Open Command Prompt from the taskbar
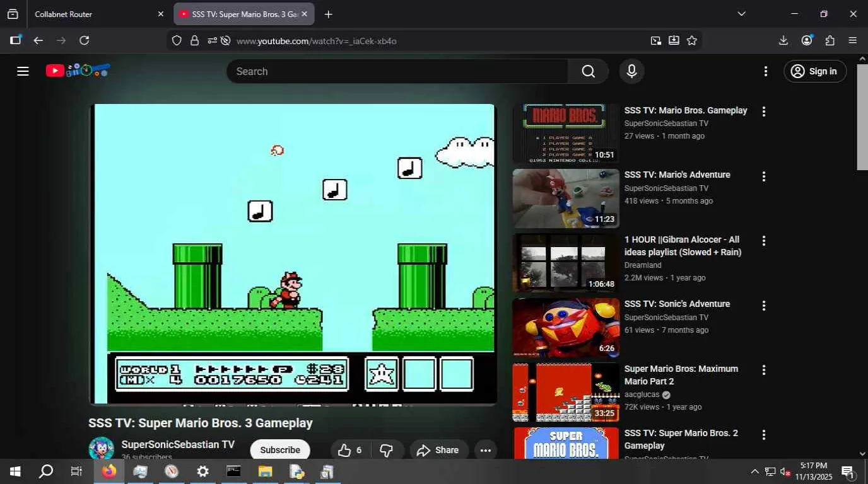Image resolution: width=868 pixels, height=484 pixels. [x=233, y=471]
